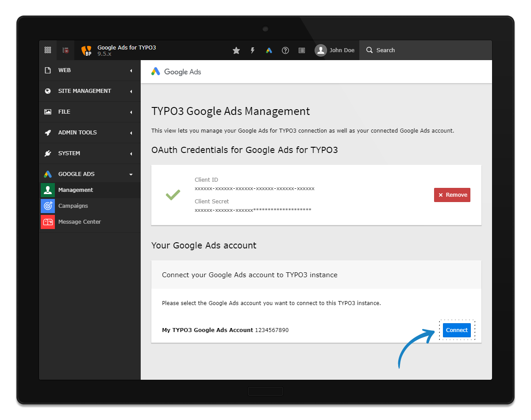
Task: Click the My TYPO3 Google Ads Account name
Action: coord(208,330)
